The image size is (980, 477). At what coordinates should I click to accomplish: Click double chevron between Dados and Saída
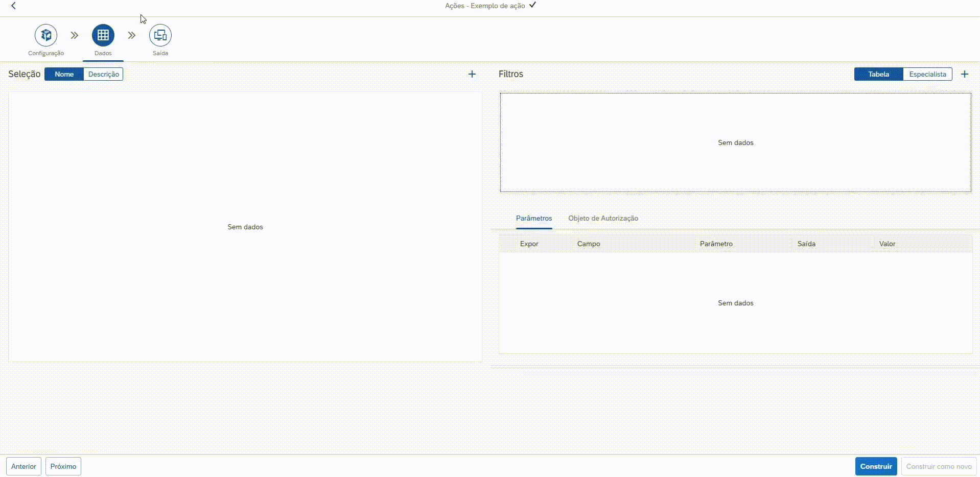[x=132, y=35]
